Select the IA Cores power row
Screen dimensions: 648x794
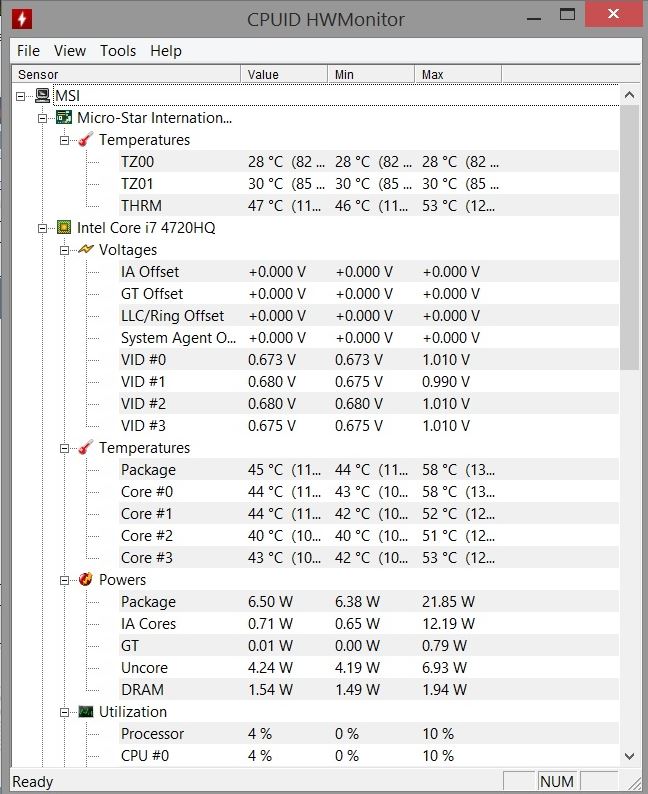pyautogui.click(x=368, y=623)
